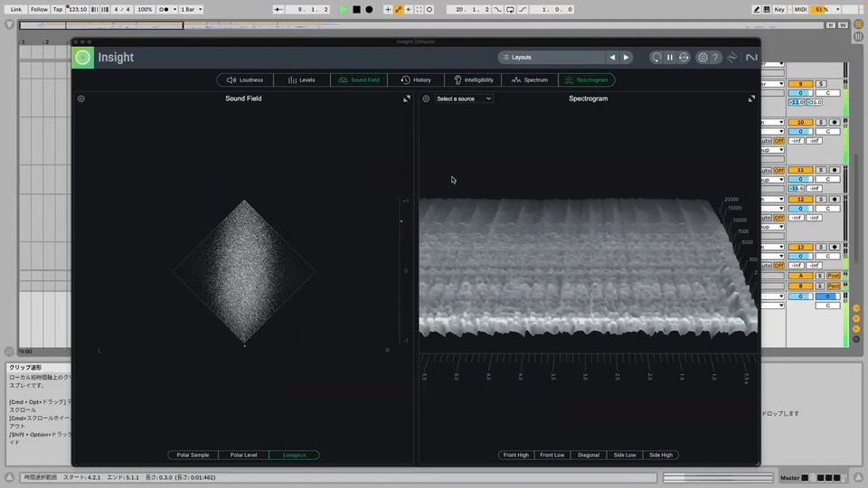Toggle overview W button

pos(843,25)
